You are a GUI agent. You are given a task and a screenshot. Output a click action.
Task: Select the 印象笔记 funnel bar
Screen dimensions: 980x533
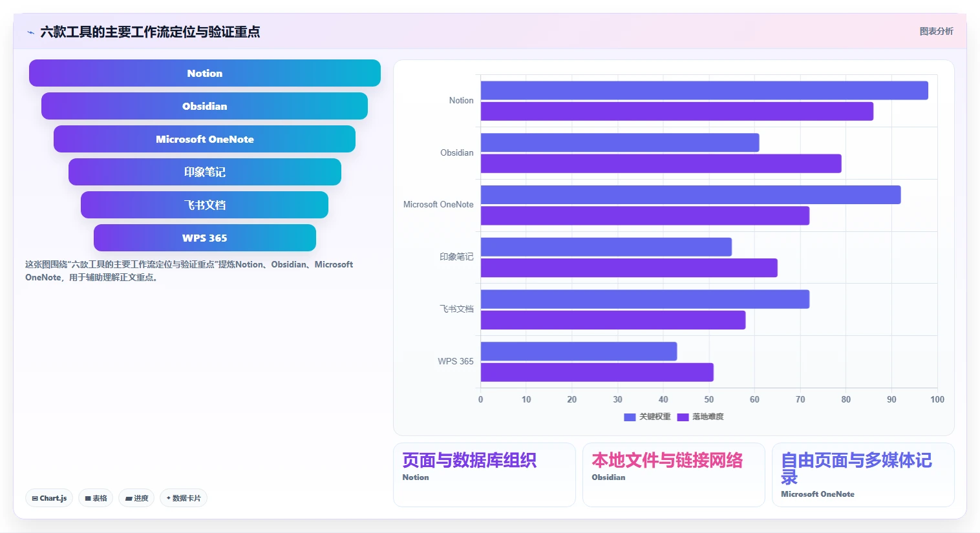point(205,172)
